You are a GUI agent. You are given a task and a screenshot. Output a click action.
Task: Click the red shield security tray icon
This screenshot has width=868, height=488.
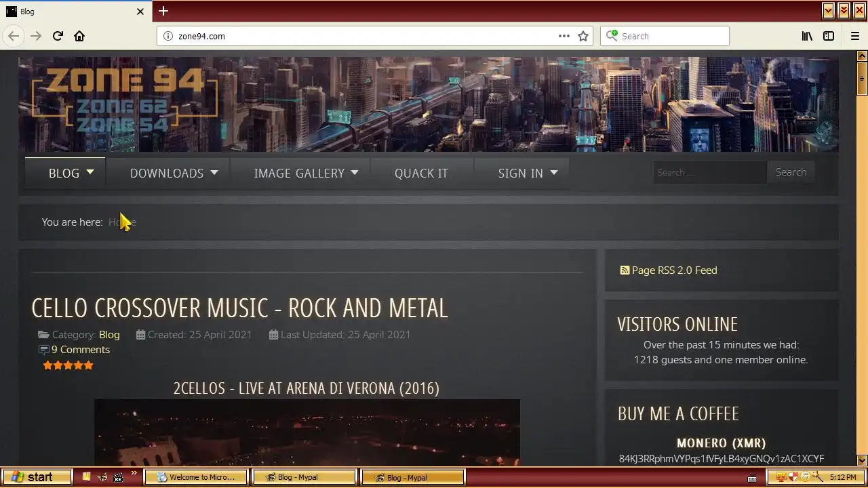click(793, 477)
